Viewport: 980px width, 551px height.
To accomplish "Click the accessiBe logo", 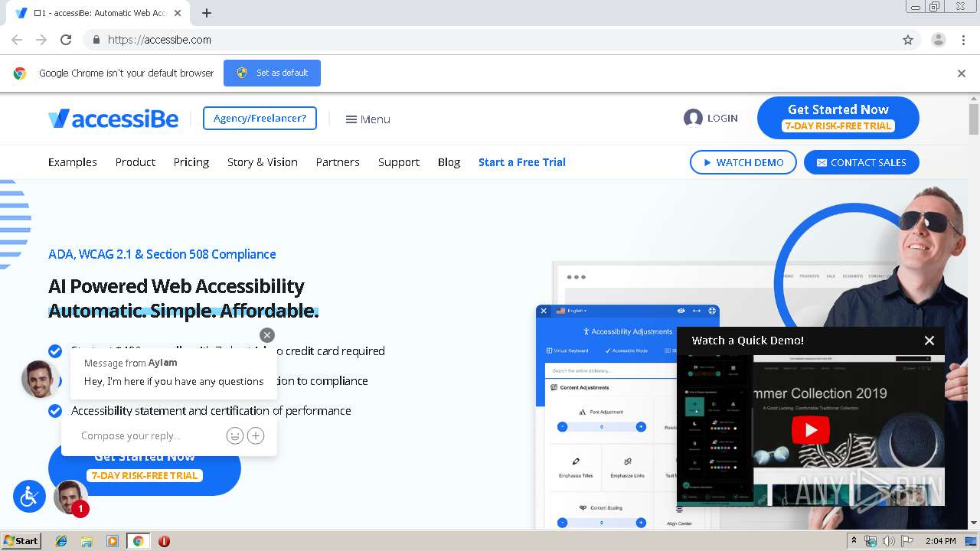I will pos(113,119).
